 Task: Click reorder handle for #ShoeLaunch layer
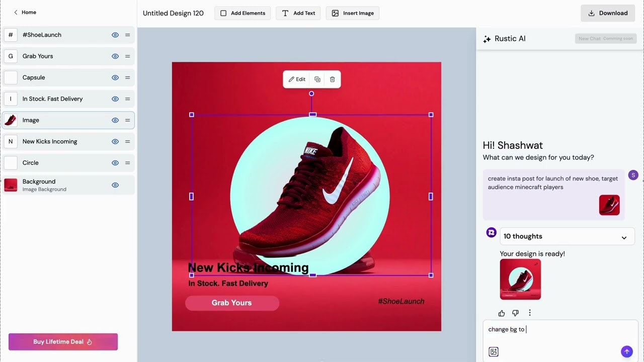tap(128, 35)
